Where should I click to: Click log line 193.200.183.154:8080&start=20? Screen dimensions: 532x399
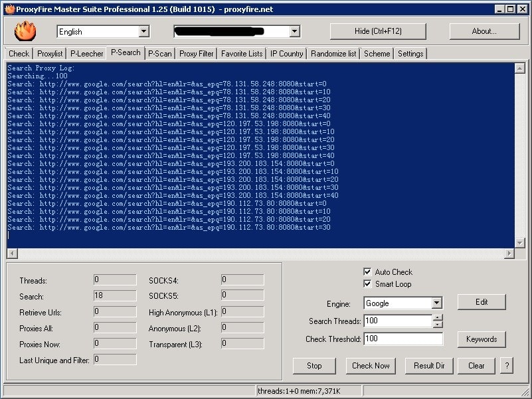point(173,179)
